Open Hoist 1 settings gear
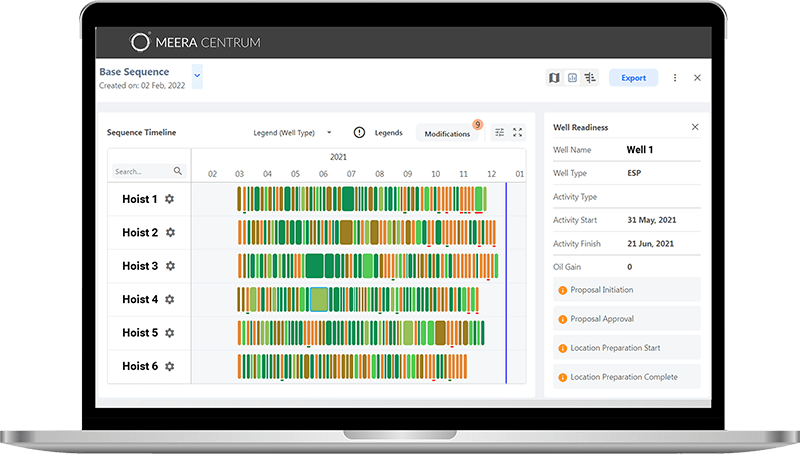The height and width of the screenshot is (454, 800). click(170, 199)
